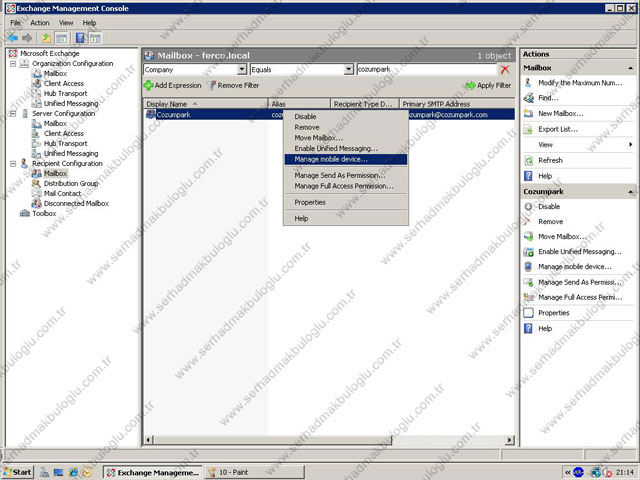Choose Move Mailbox from context menu
Image resolution: width=640 pixels, height=480 pixels.
pos(346,138)
